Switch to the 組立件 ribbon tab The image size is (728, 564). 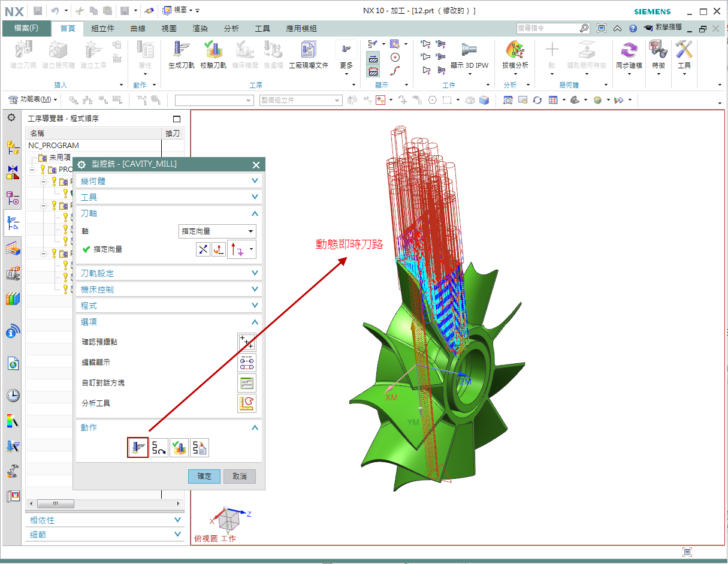click(102, 28)
